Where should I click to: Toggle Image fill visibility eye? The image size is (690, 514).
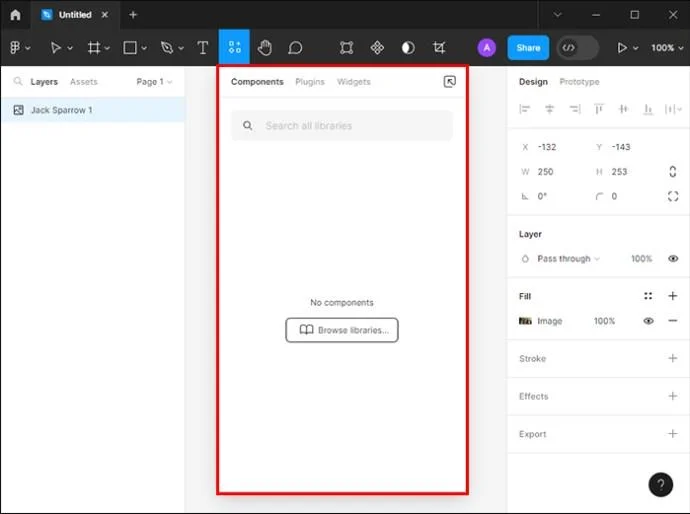(648, 321)
